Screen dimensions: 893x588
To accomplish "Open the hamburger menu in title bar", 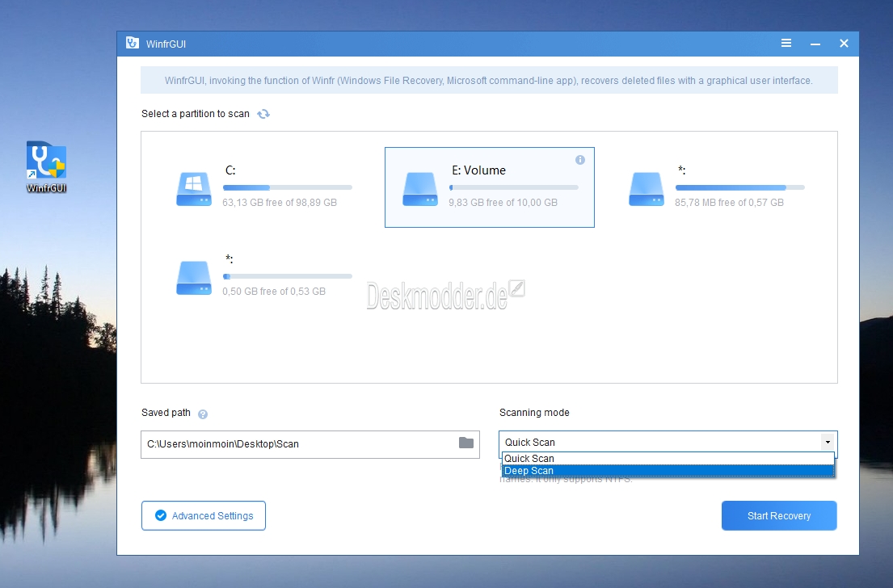I will [786, 44].
